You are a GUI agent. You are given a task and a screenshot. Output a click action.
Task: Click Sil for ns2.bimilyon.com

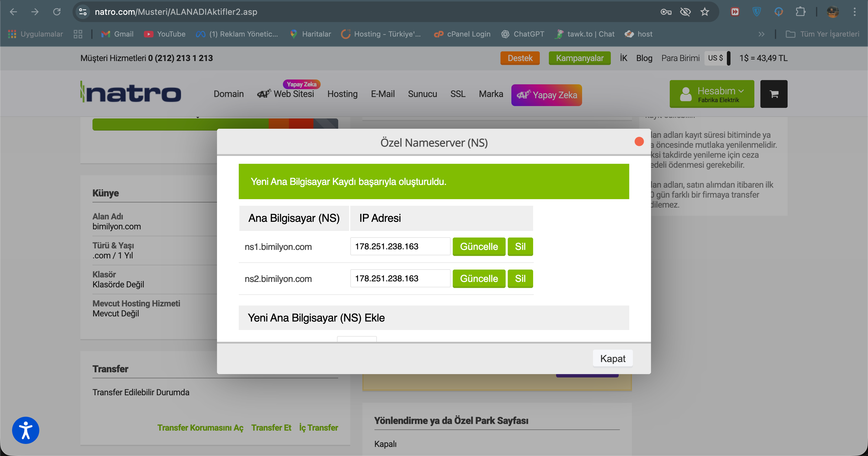[520, 278]
